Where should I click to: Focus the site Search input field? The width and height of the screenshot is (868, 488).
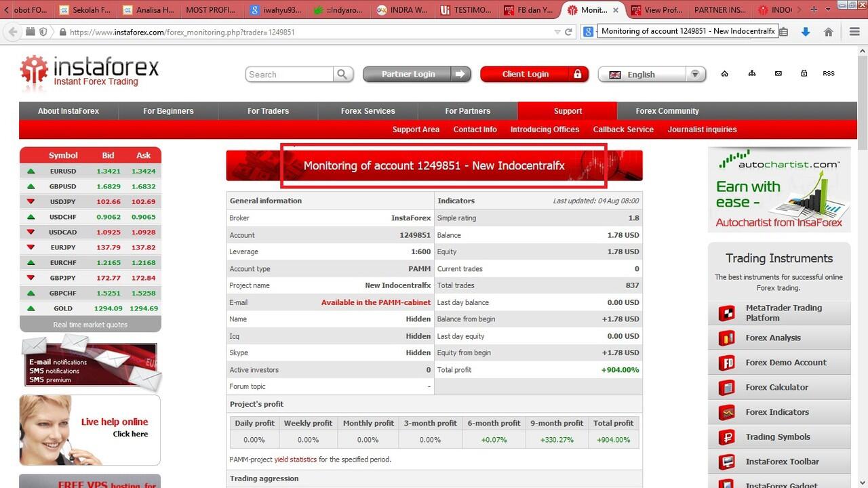coord(290,75)
